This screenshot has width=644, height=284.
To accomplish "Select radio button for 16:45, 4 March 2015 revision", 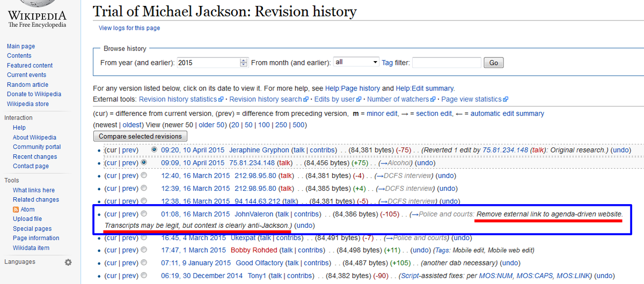I will pos(144,237).
